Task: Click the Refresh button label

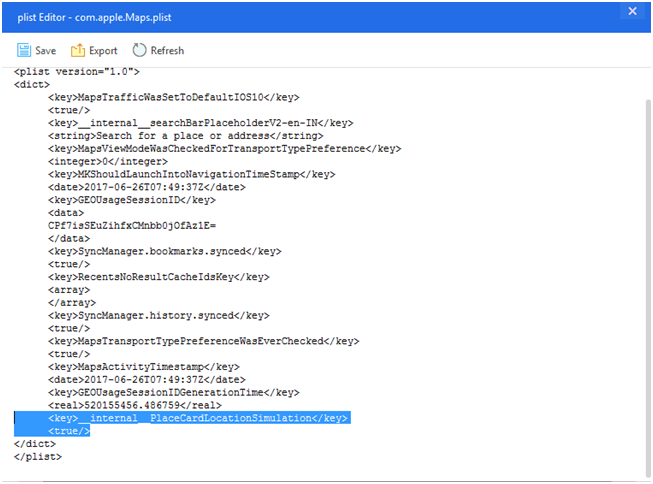Action: coord(167,51)
